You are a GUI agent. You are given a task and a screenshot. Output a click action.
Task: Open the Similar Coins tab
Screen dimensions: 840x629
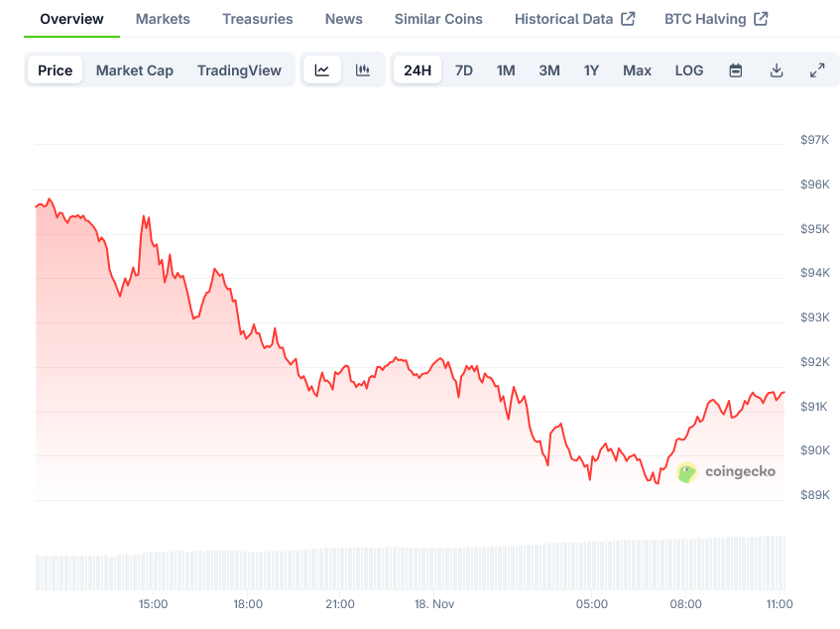438,19
